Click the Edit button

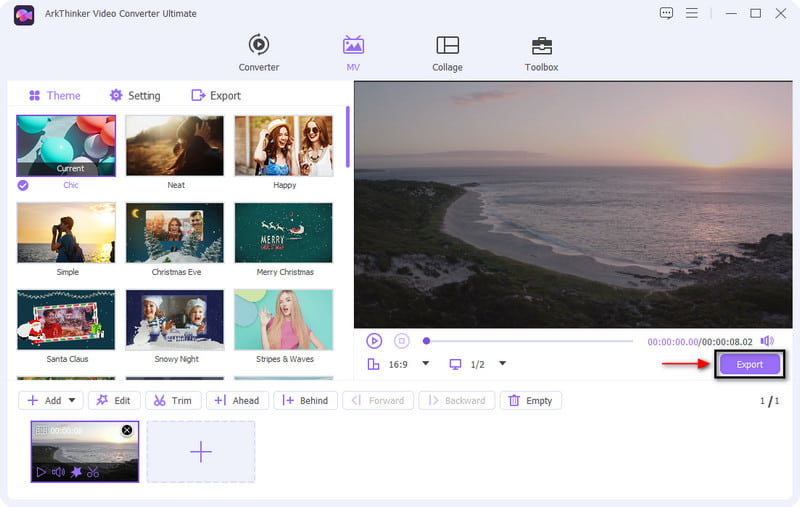[114, 400]
